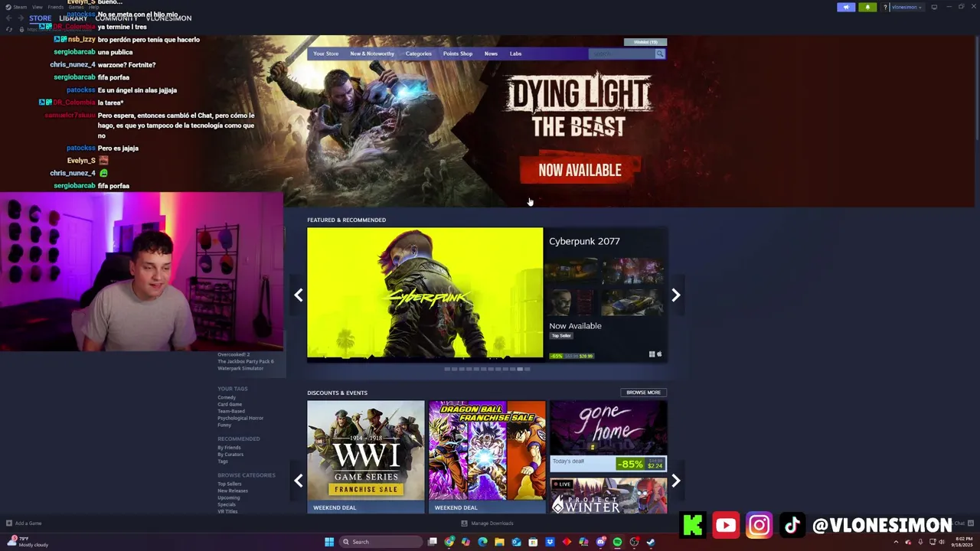The image size is (980, 551).
Task: Open the View menu
Action: click(x=37, y=7)
